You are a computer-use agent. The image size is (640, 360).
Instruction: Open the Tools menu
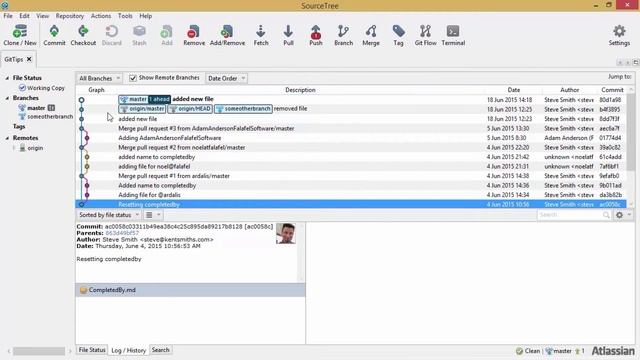(125, 16)
